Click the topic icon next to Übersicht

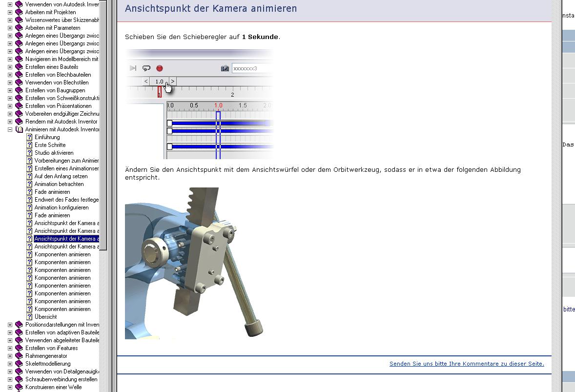click(29, 317)
